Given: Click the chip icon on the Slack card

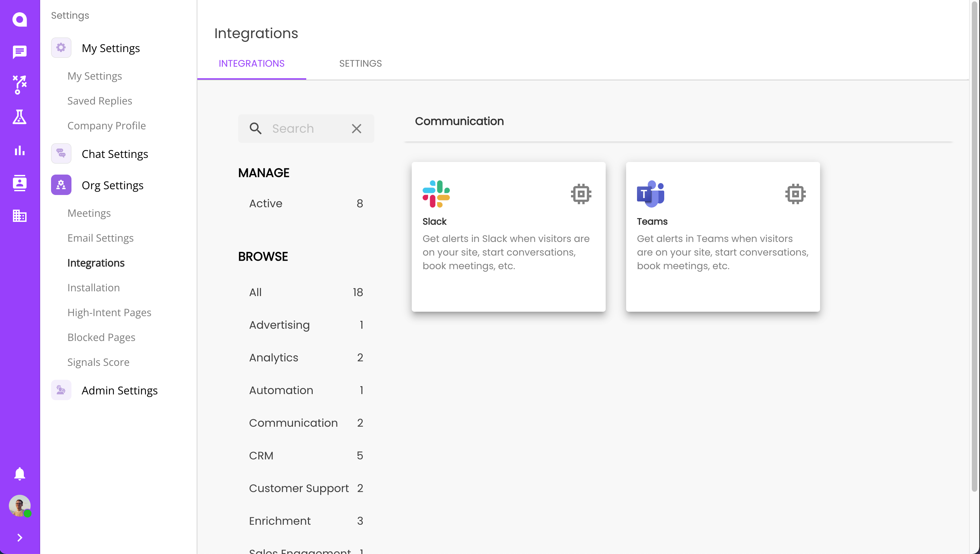Looking at the screenshot, I should tap(581, 194).
